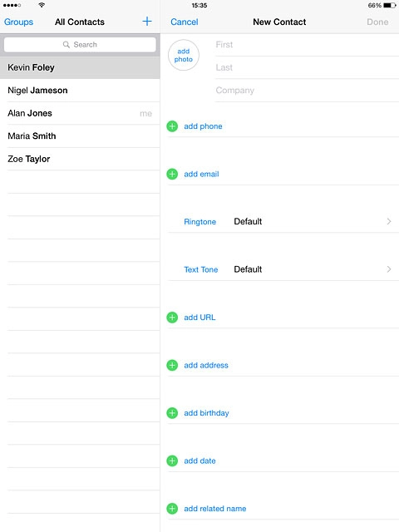Image resolution: width=399 pixels, height=532 pixels.
Task: Tap green plus beside add email
Action: [172, 174]
